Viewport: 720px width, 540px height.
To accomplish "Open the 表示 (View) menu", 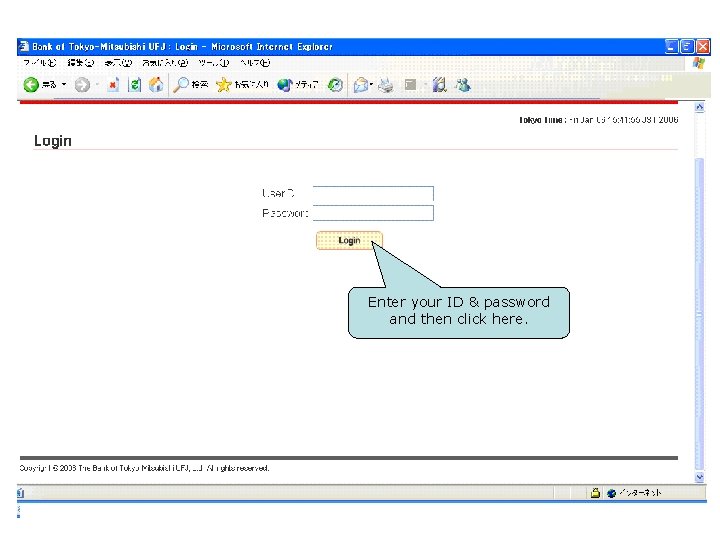I will point(118,63).
